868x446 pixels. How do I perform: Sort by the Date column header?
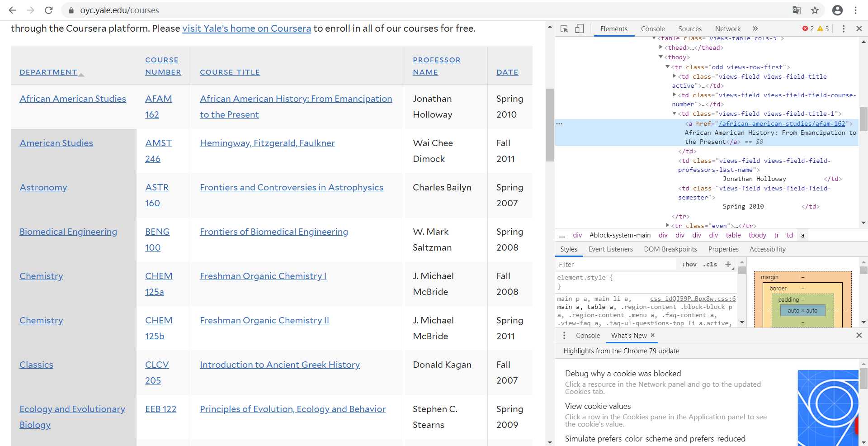coord(507,72)
